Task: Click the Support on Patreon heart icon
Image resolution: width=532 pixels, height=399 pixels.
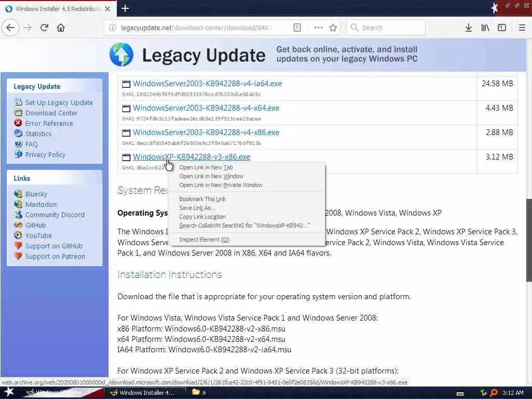Action: tap(18, 256)
